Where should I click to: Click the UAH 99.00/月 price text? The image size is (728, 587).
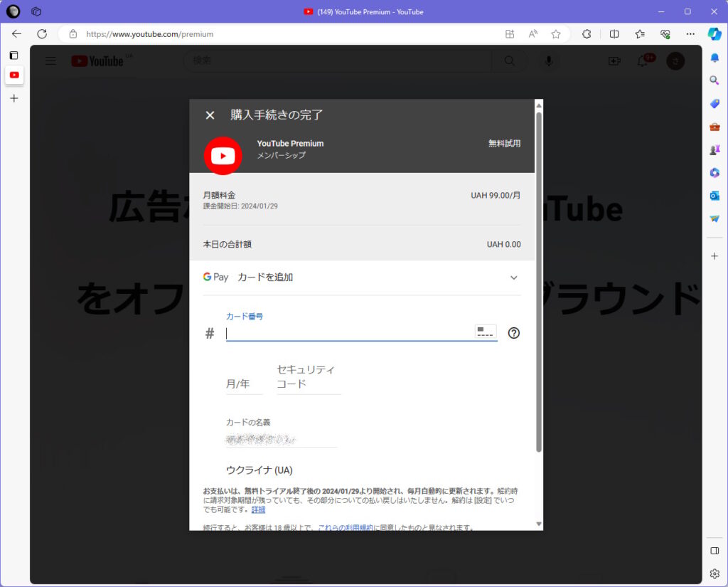coord(496,195)
